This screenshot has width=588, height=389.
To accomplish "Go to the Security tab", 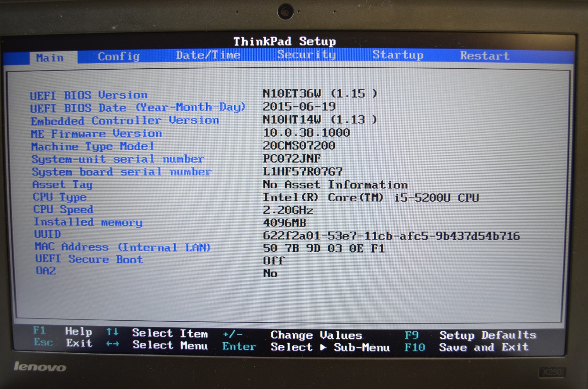I will coord(306,55).
